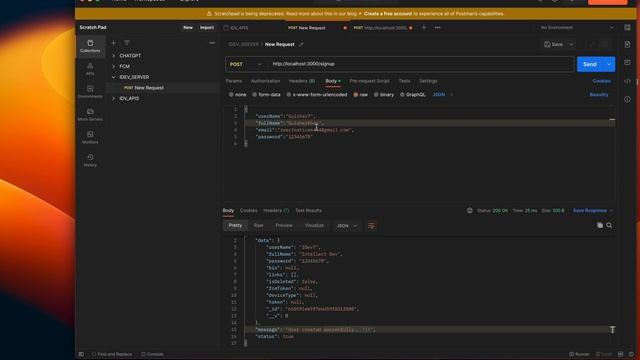Open the Save button dropdown arrow
Viewport: 640px width, 360px height.
[571, 44]
